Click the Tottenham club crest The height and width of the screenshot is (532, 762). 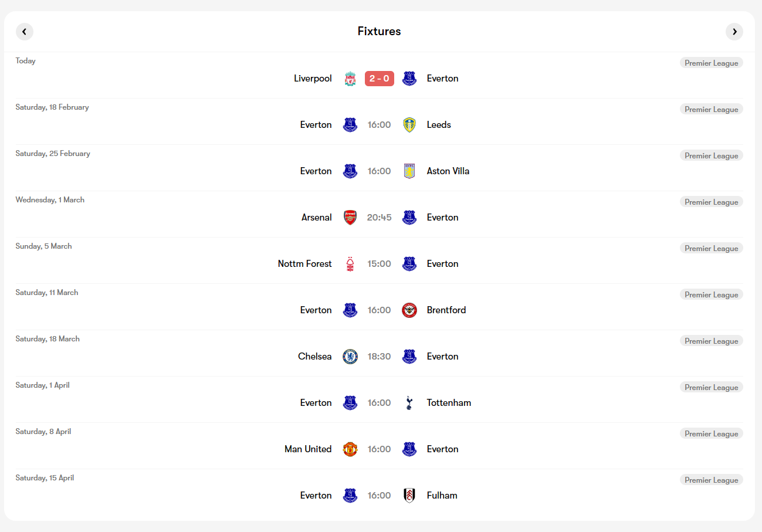click(409, 403)
